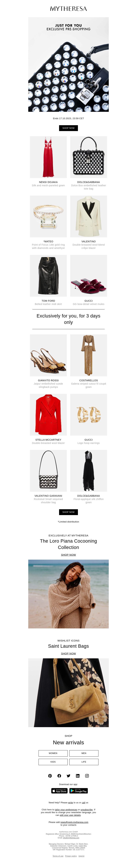Follow the unsubscribe link

point(87,809)
